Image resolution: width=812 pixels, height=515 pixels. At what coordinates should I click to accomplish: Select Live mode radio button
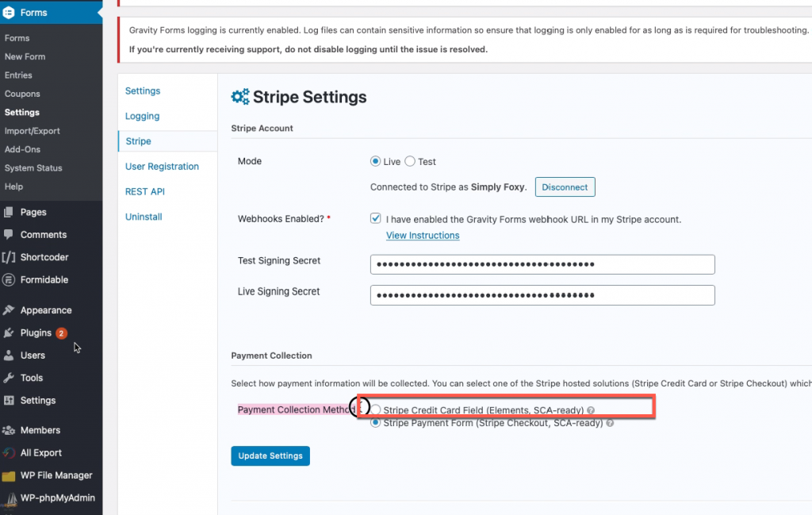(375, 161)
